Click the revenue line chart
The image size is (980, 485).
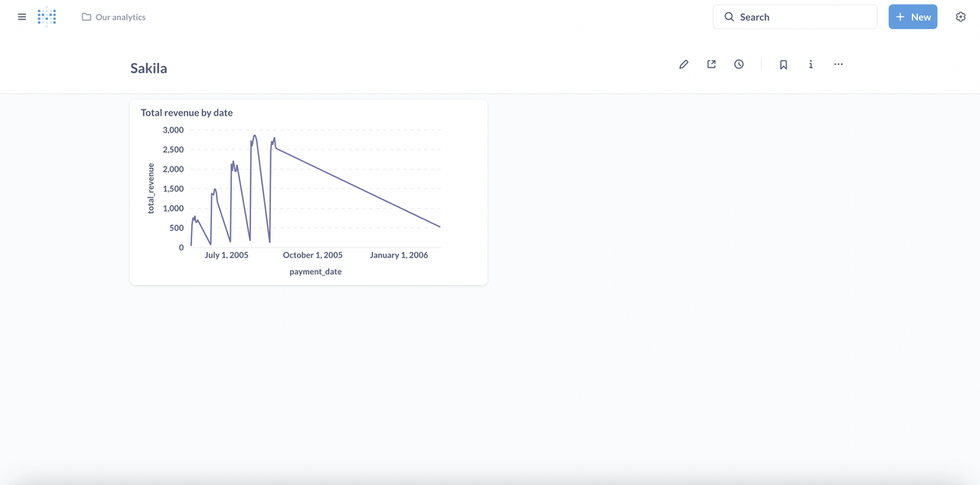pos(315,191)
